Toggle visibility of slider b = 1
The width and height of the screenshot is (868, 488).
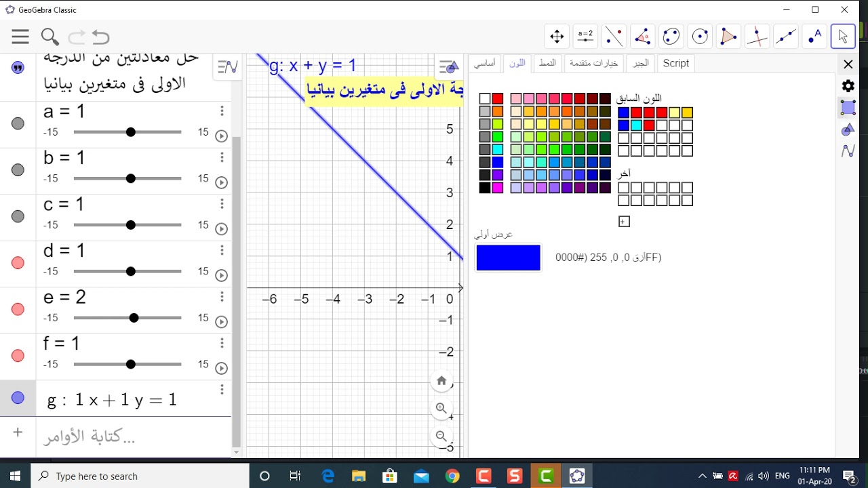[x=18, y=170]
